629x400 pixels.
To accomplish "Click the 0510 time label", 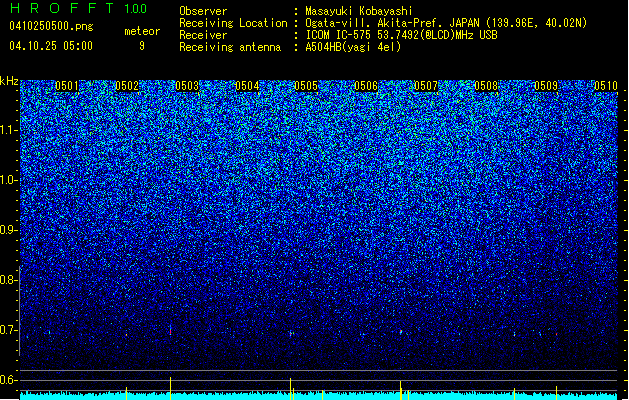I will [606, 86].
